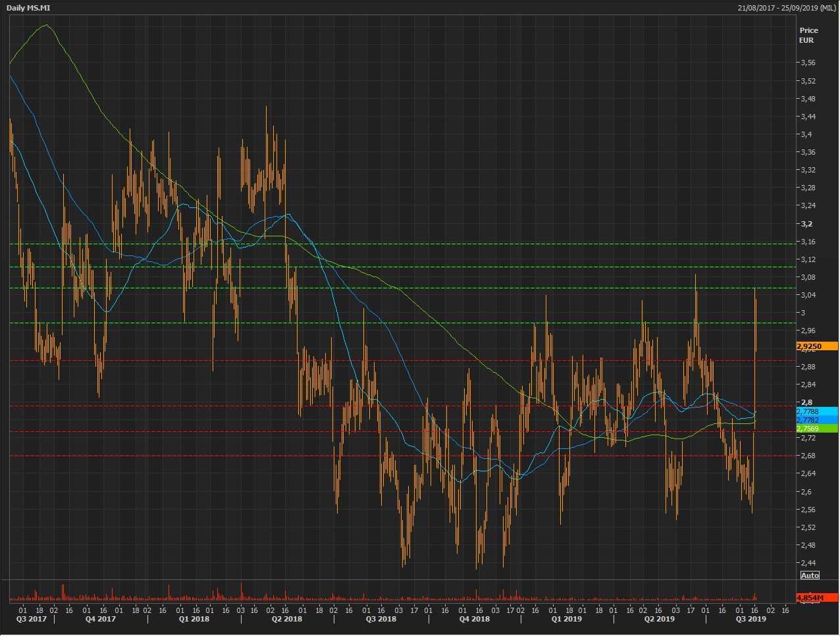This screenshot has width=840, height=636.
Task: Click the Q3 2019 label on time axis
Action: pos(750,619)
